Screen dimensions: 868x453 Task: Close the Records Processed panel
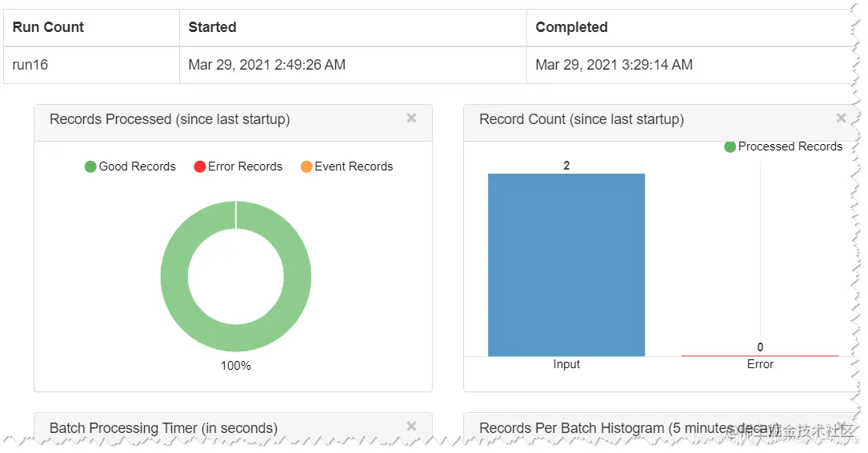click(411, 118)
